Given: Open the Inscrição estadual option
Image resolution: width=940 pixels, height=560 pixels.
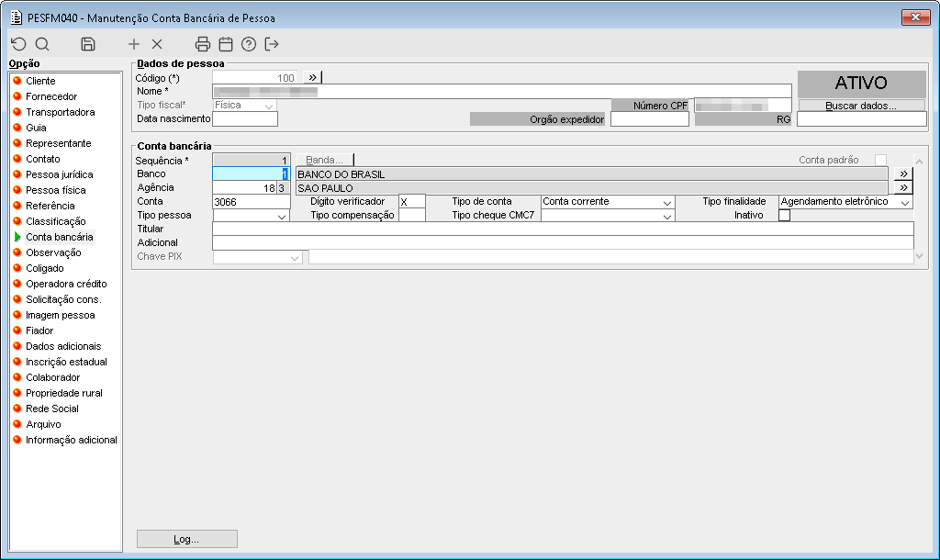Looking at the screenshot, I should [x=66, y=362].
